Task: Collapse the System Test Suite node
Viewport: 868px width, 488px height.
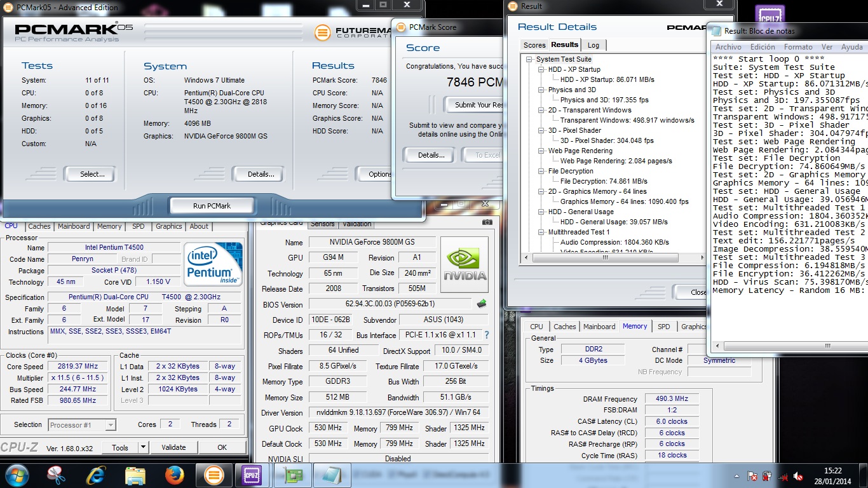Action: [x=529, y=59]
